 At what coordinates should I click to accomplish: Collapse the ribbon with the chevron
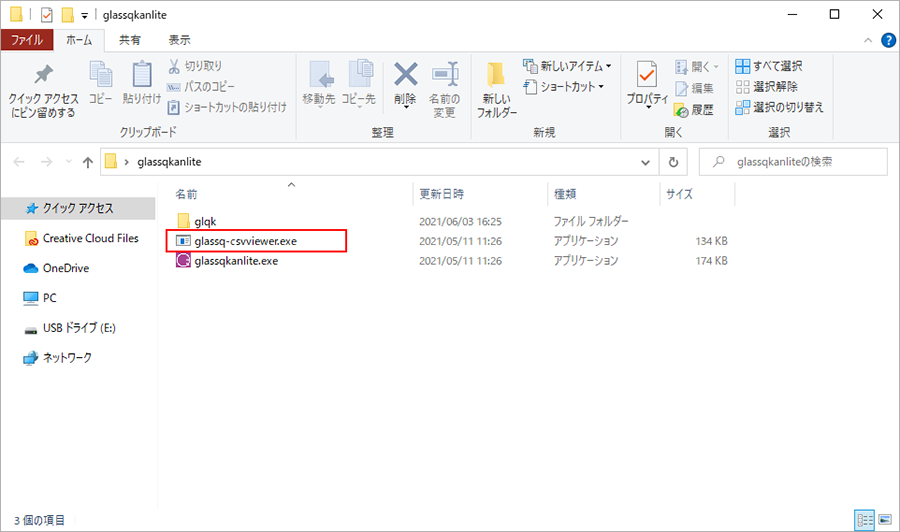[x=868, y=40]
